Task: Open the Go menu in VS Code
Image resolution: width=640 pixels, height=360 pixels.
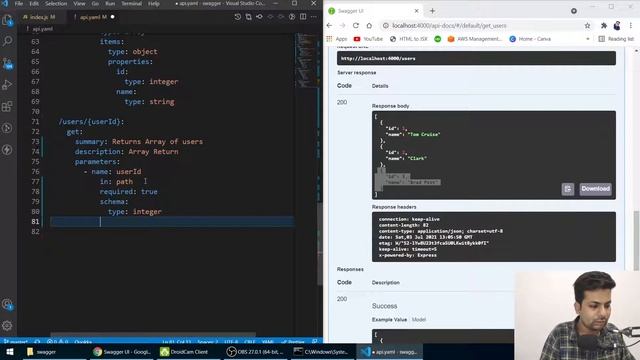Action: click(x=95, y=4)
